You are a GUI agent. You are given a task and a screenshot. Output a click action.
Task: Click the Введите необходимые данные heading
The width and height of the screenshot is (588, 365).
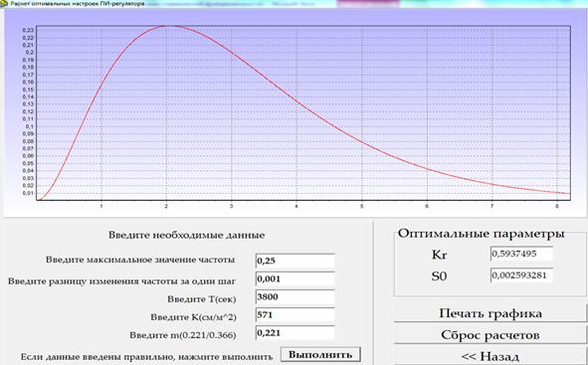click(186, 235)
